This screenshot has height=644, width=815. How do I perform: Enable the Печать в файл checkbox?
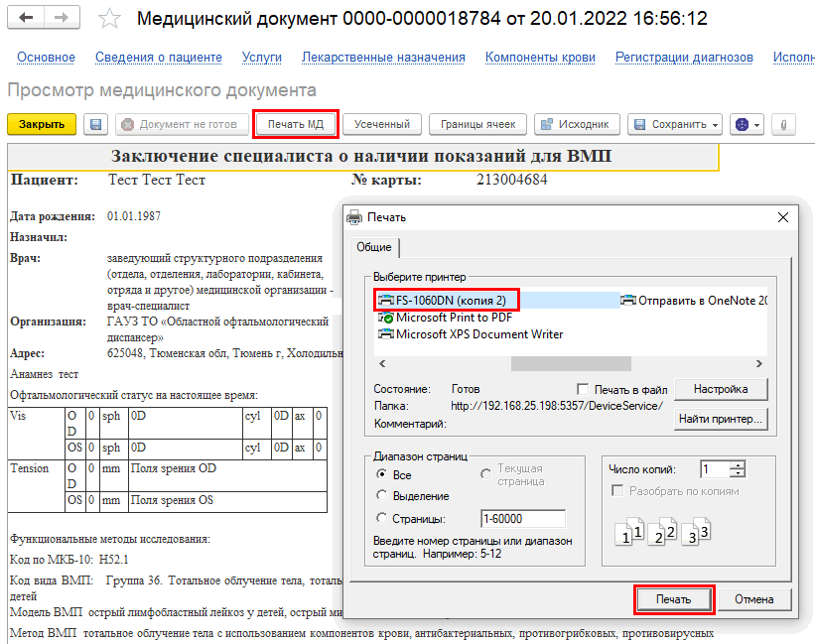pyautogui.click(x=584, y=389)
